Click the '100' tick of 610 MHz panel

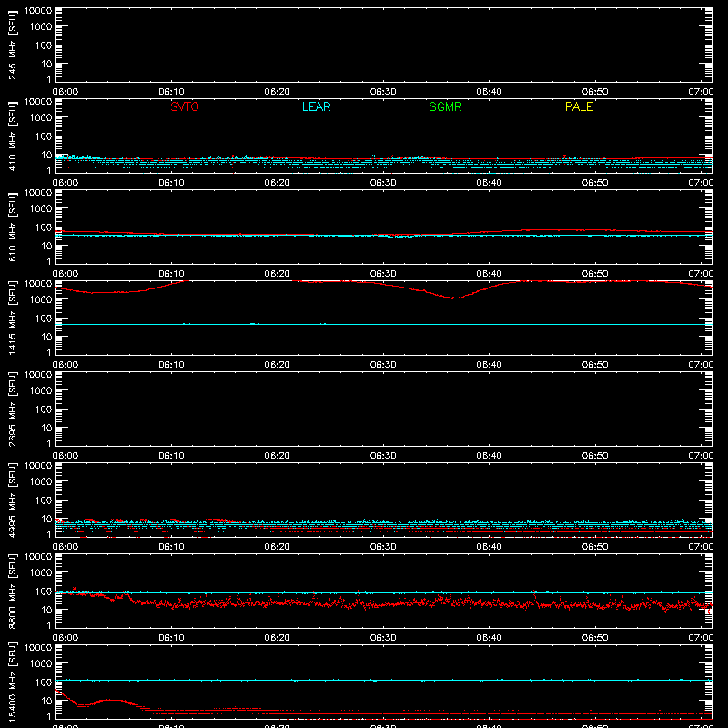tap(44, 227)
